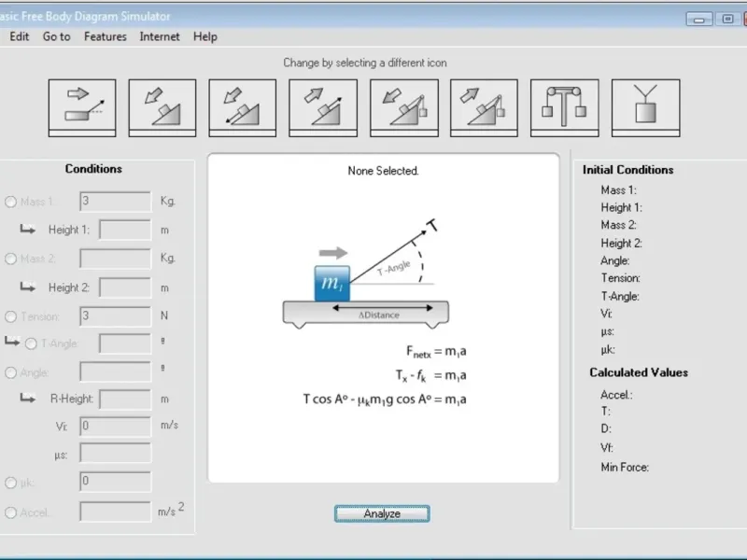Click the μs input field
The image size is (747, 560).
click(115, 453)
